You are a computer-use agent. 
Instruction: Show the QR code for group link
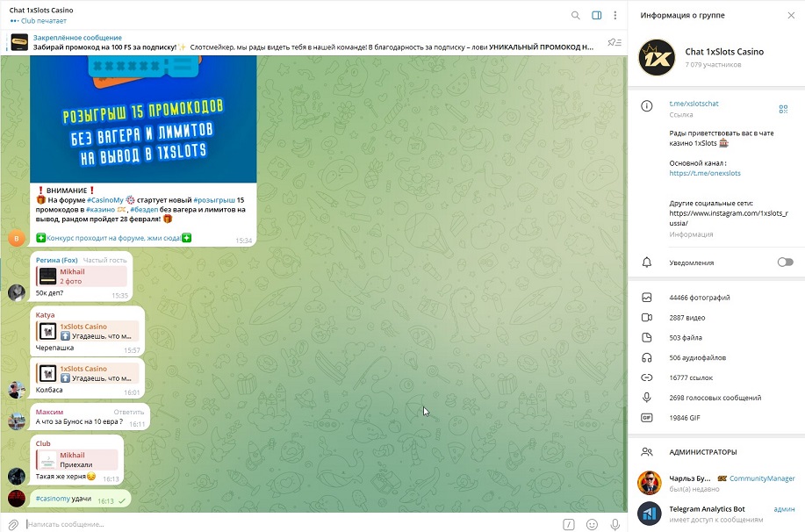point(783,109)
